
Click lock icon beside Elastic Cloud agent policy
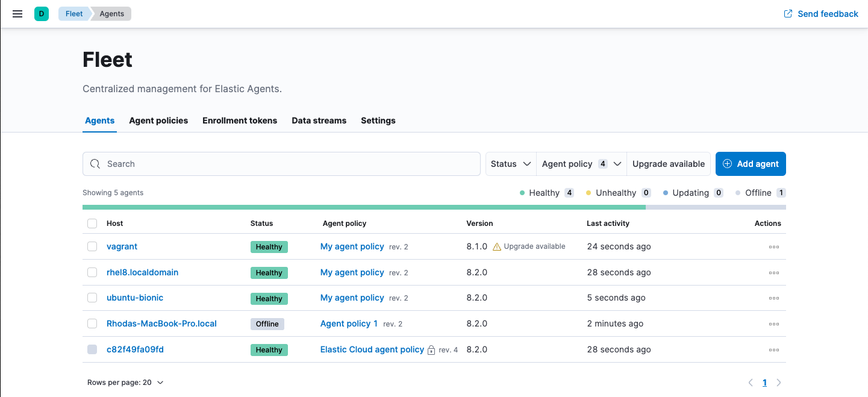pos(431,350)
